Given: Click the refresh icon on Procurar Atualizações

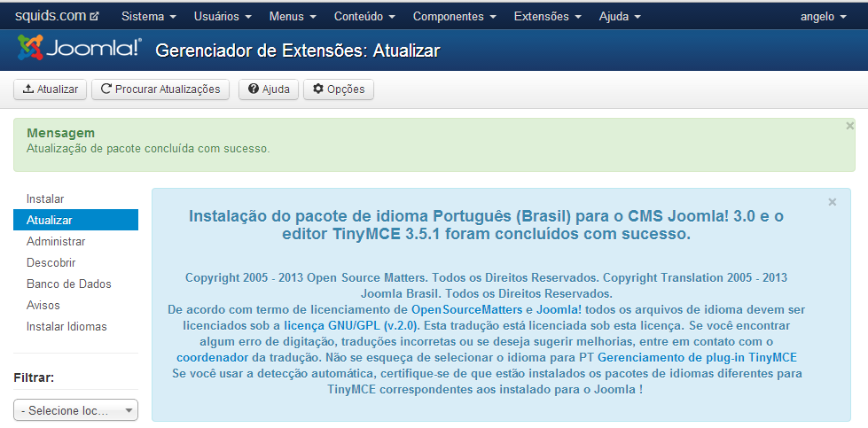Looking at the screenshot, I should coord(106,89).
